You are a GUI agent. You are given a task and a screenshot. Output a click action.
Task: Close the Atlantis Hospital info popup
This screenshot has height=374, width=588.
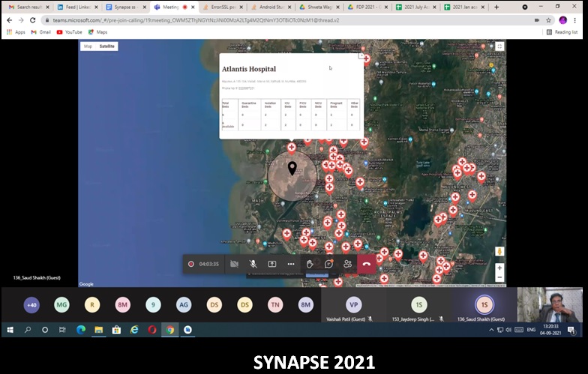[361, 55]
